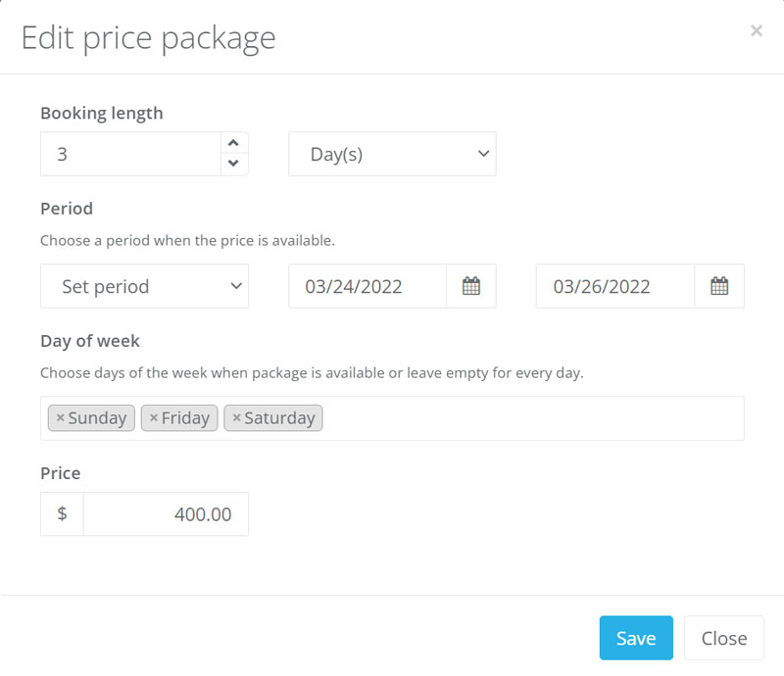This screenshot has height=676, width=784.
Task: Save the price package
Action: 636,638
